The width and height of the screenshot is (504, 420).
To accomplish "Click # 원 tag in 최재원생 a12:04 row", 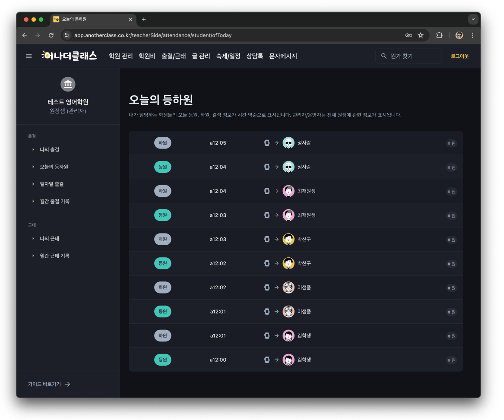I will click(x=451, y=191).
